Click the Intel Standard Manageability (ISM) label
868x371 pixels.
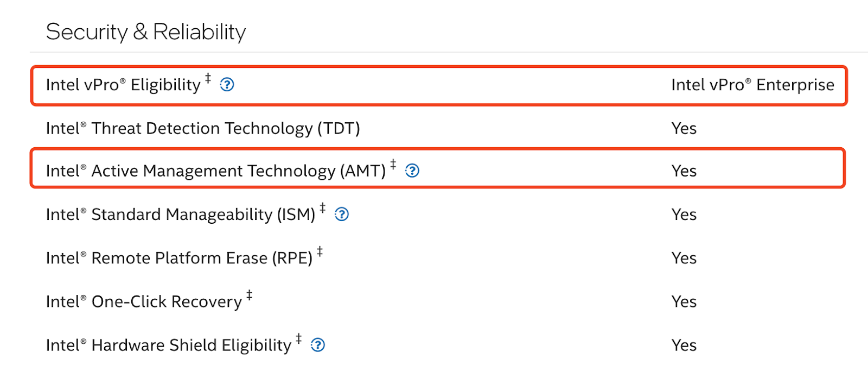click(x=180, y=215)
